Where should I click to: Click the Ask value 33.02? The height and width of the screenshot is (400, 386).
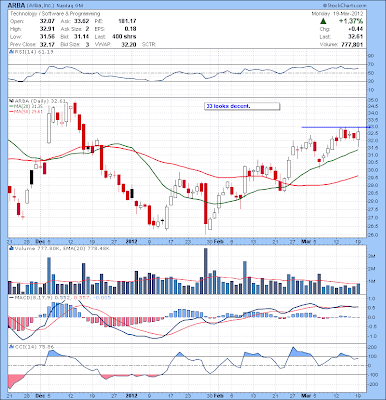pyautogui.click(x=82, y=21)
